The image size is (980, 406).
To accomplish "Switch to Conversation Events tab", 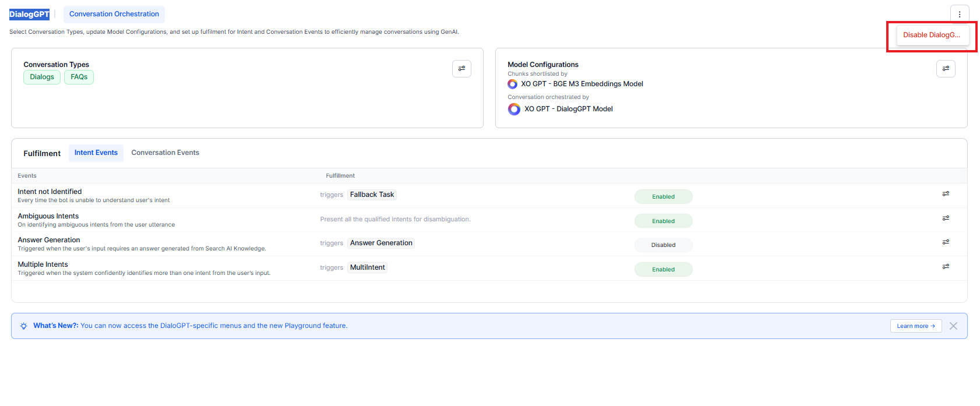I will [x=165, y=153].
